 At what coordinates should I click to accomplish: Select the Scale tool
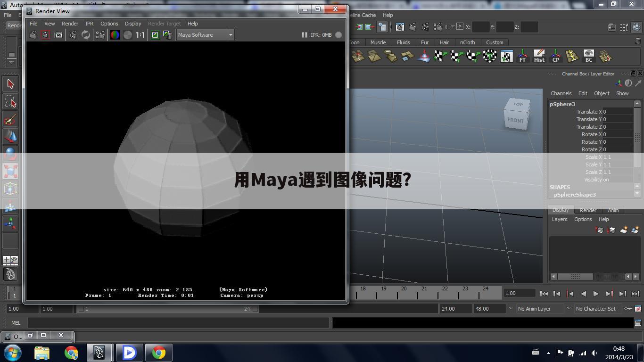click(10, 171)
